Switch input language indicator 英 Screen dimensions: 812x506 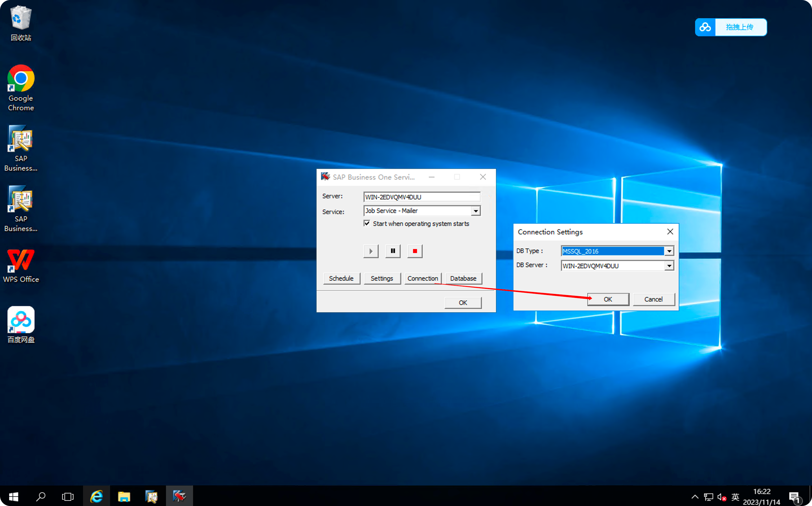735,497
